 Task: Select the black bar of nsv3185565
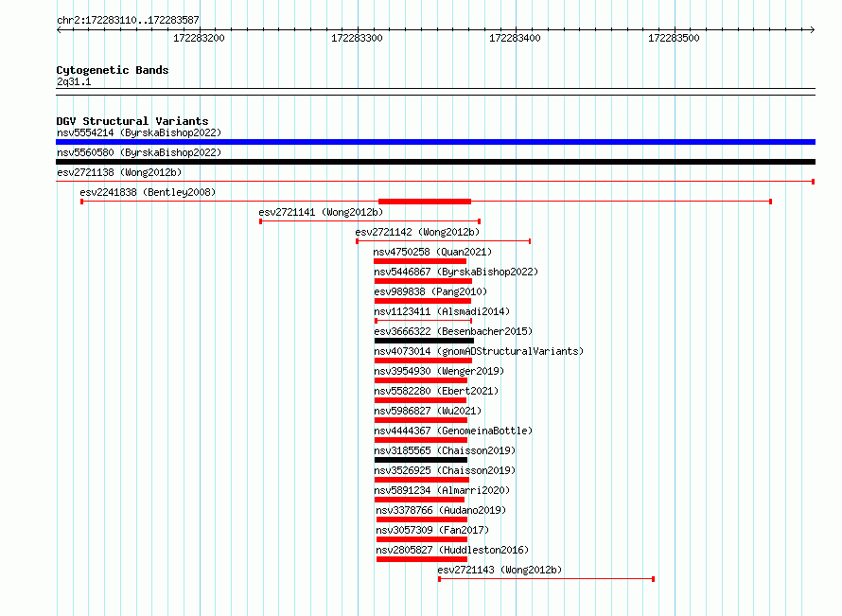[421, 460]
